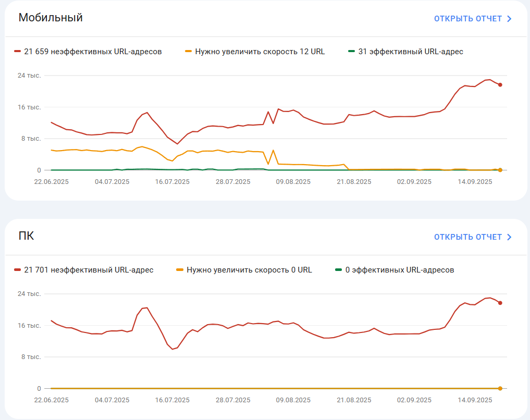
Task: Toggle 21 659 неэффективных URL-адресов legend label
Action: (93, 52)
